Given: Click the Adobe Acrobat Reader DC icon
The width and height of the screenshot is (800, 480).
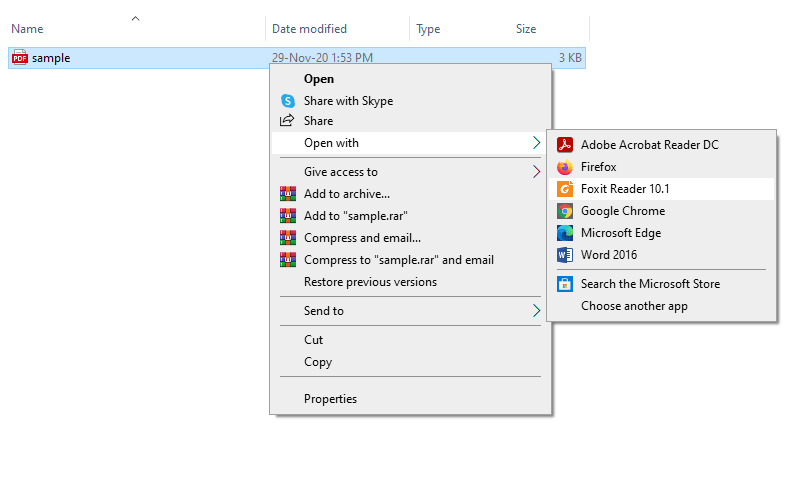Looking at the screenshot, I should click(565, 145).
